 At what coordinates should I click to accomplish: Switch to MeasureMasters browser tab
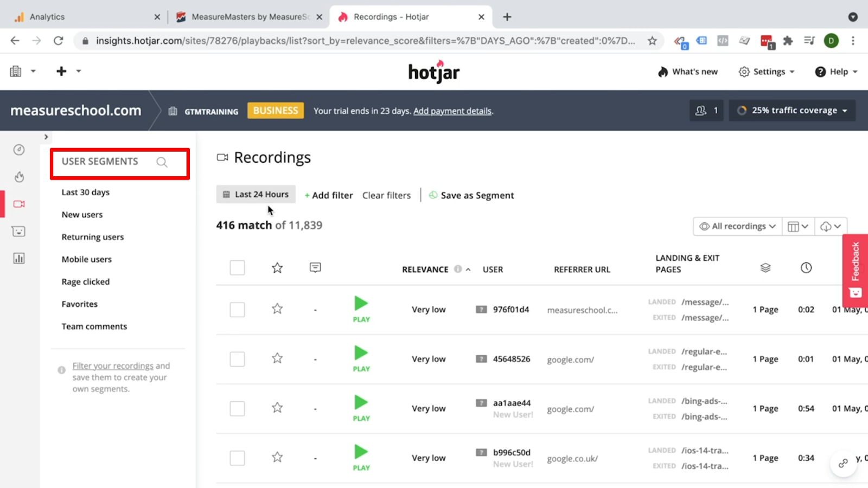point(248,17)
